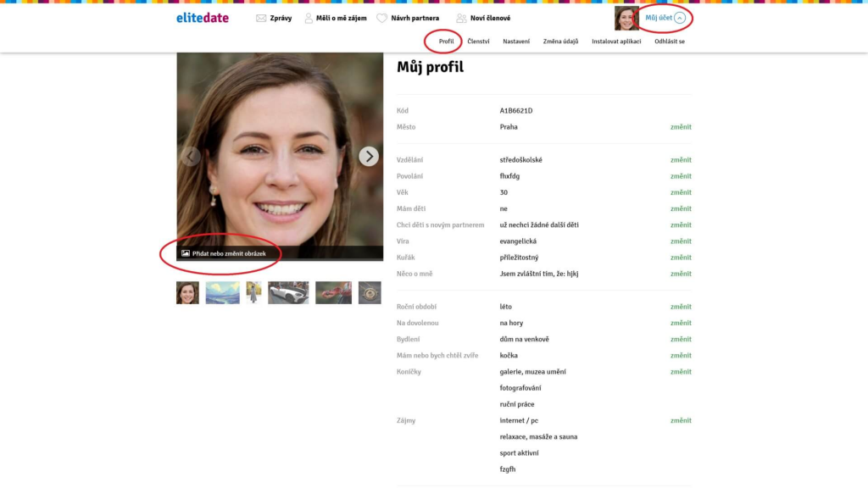Image resolution: width=868 pixels, height=488 pixels.
Task: Click the elitedate logo
Action: click(x=202, y=18)
